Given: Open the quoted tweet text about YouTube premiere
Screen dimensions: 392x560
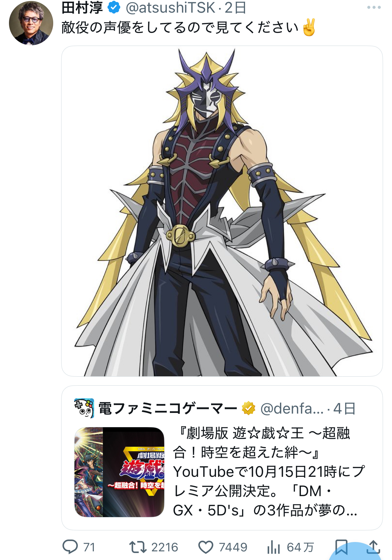Looking at the screenshot, I should (x=269, y=472).
